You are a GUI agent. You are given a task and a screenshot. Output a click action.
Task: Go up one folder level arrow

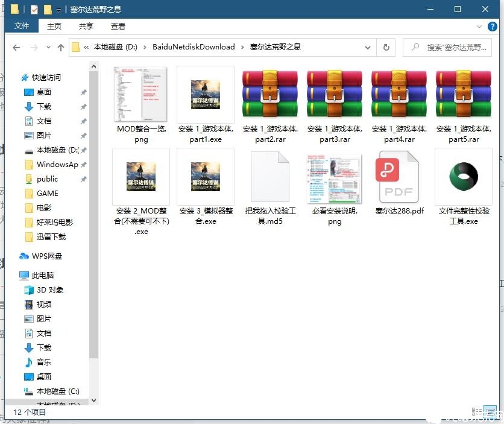[61, 48]
